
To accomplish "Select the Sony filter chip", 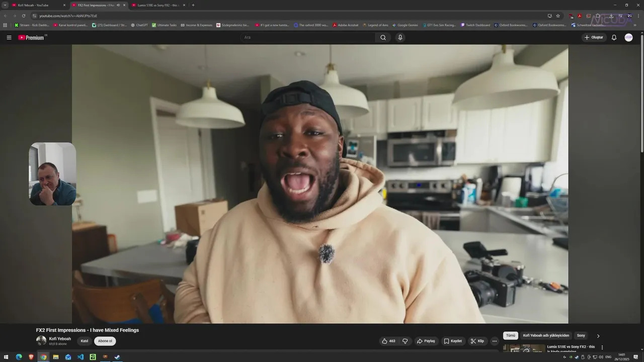I will tap(581, 335).
